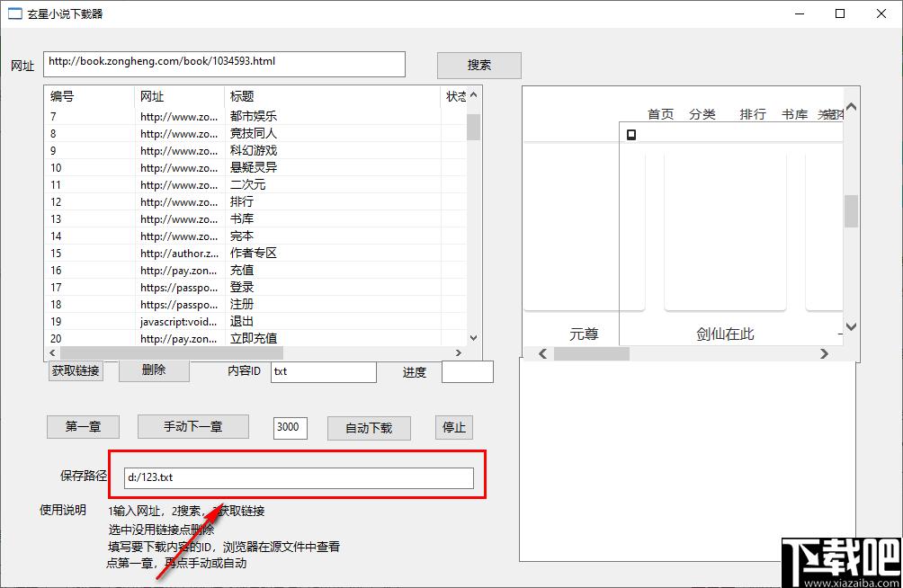Click the small square icon in preview
The width and height of the screenshot is (903, 588).
pos(631,135)
